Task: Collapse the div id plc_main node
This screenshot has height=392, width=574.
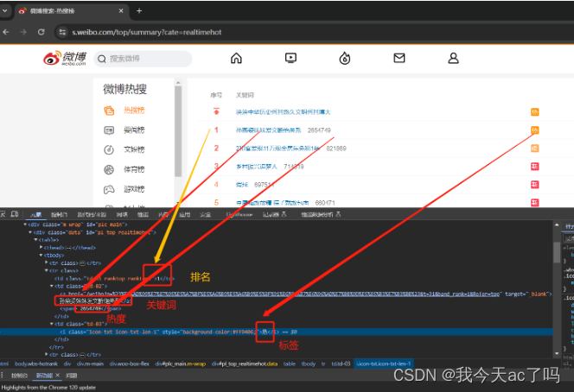Action: coord(25,224)
